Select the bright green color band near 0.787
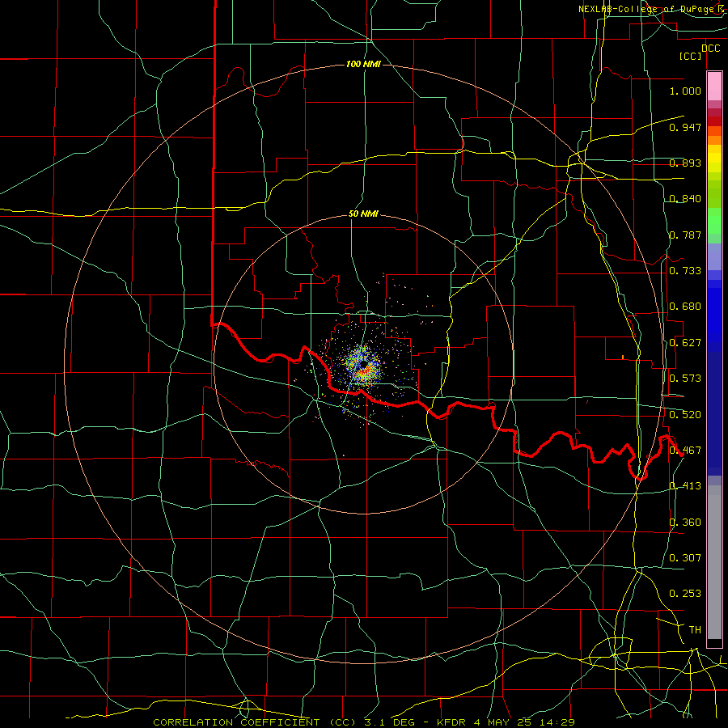 (714, 221)
